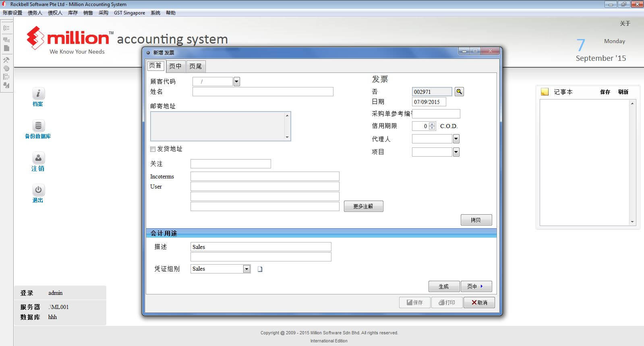The height and width of the screenshot is (346, 644).
Task: Increase the 信用期限 spinner value
Action: click(432, 124)
